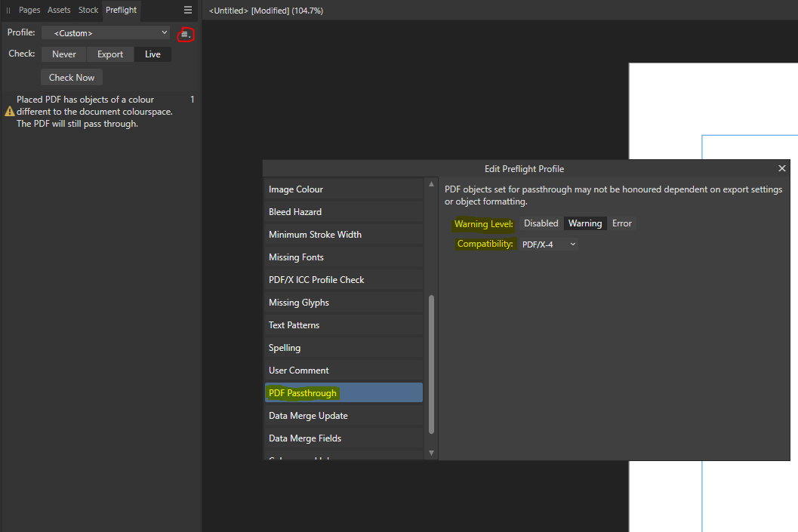Open the Stock tab
This screenshot has width=798, height=532.
[88, 10]
